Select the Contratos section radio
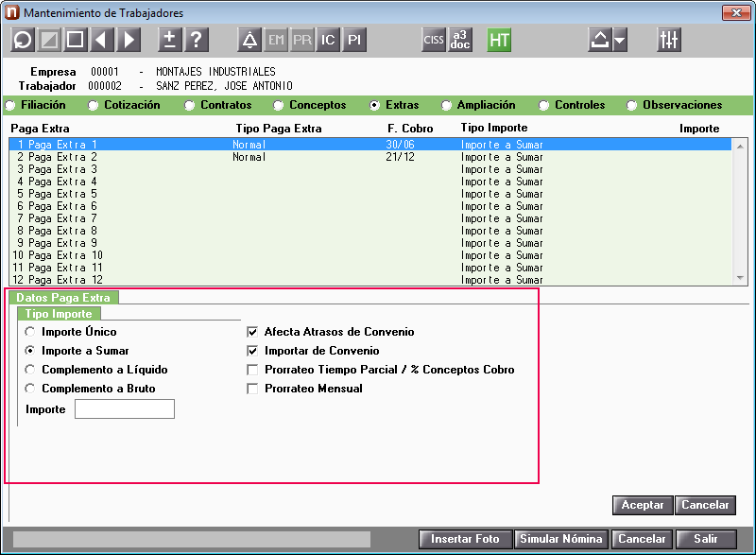The width and height of the screenshot is (756, 555). coord(190,105)
